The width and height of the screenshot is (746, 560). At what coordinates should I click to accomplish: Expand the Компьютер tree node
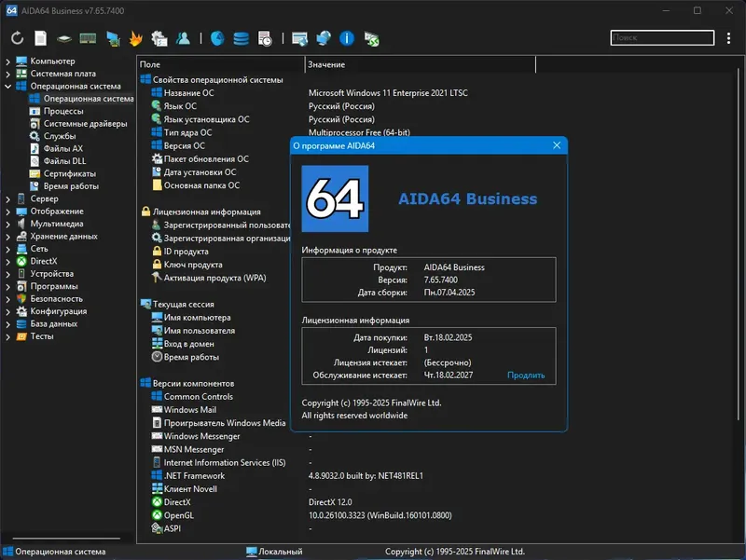point(8,61)
